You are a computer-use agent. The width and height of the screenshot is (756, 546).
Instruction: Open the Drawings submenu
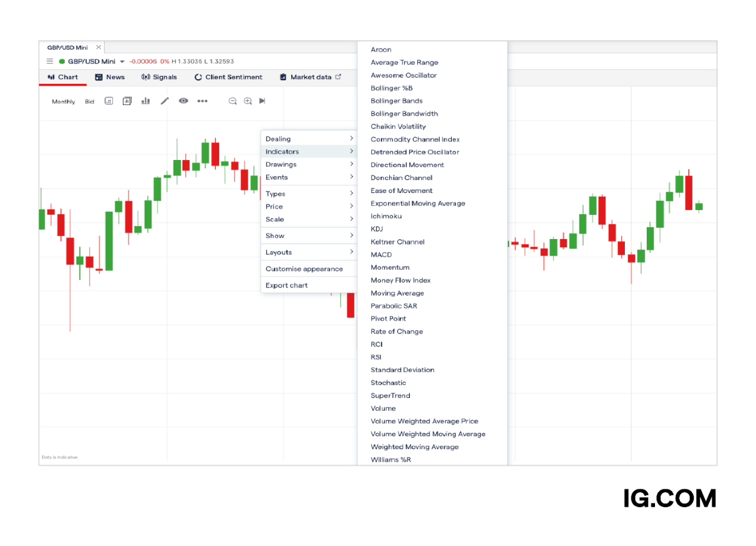point(309,165)
